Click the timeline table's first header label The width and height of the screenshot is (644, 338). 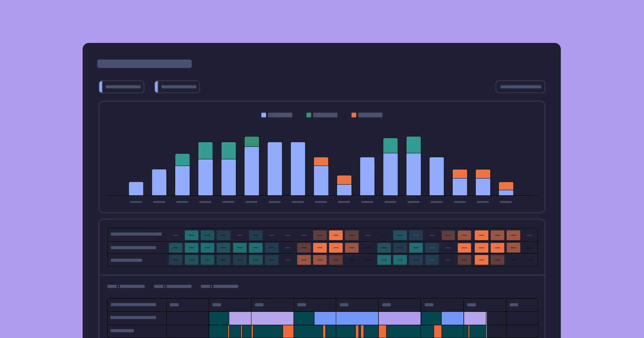133,305
